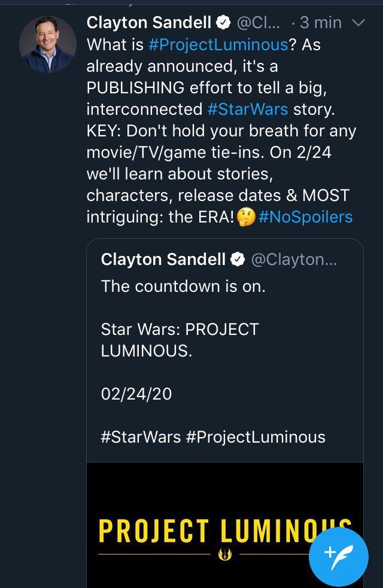Tap the verified badge in the quoted tweet

[238, 259]
